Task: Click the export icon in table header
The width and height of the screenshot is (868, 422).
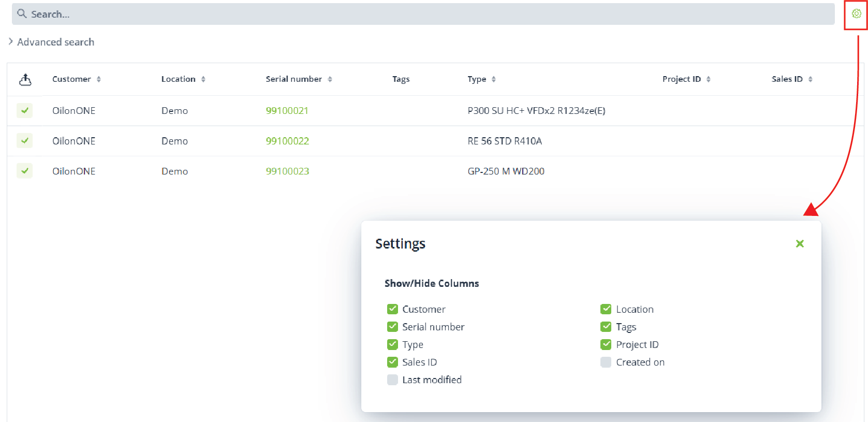Action: pos(25,79)
